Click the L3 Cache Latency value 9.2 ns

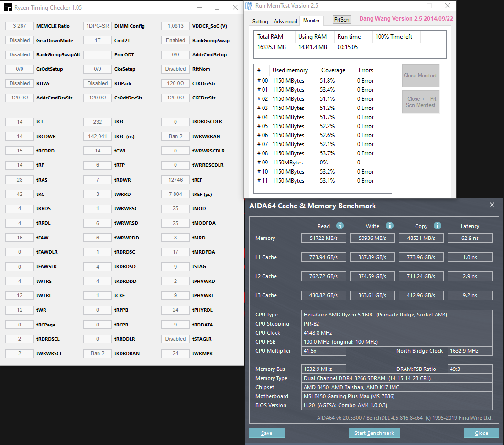coord(470,295)
